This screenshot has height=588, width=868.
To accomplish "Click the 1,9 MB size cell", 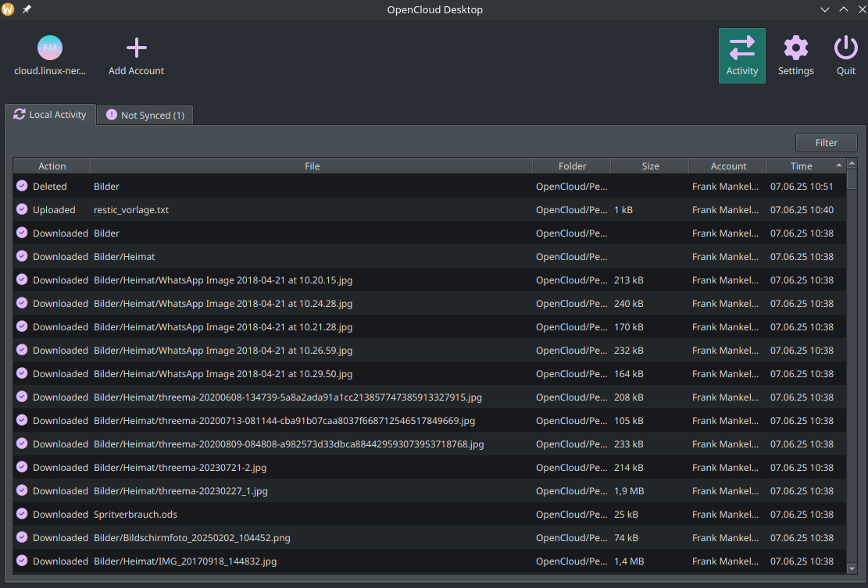I will [x=629, y=490].
